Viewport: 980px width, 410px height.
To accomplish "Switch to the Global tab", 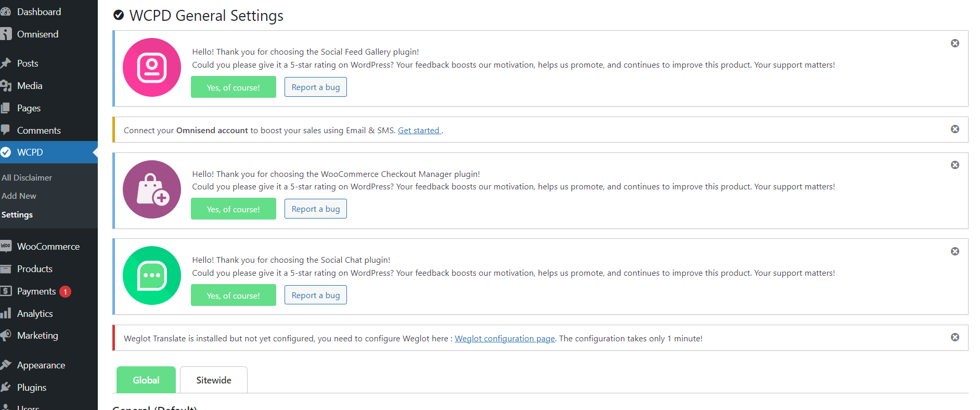I will coord(146,380).
